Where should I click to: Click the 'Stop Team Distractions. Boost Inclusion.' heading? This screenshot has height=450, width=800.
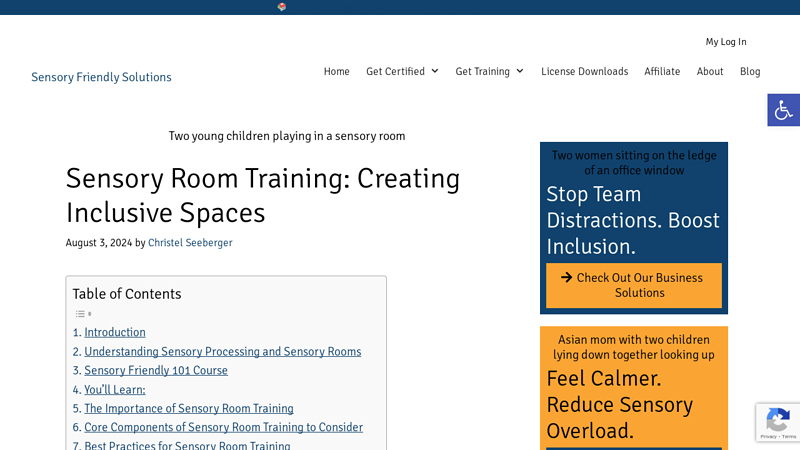click(x=633, y=220)
